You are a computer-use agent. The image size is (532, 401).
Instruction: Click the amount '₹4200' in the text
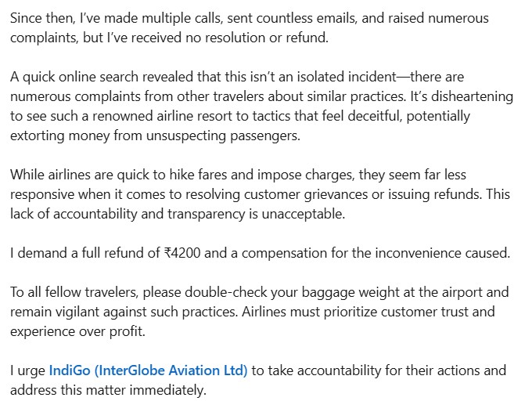click(x=182, y=253)
